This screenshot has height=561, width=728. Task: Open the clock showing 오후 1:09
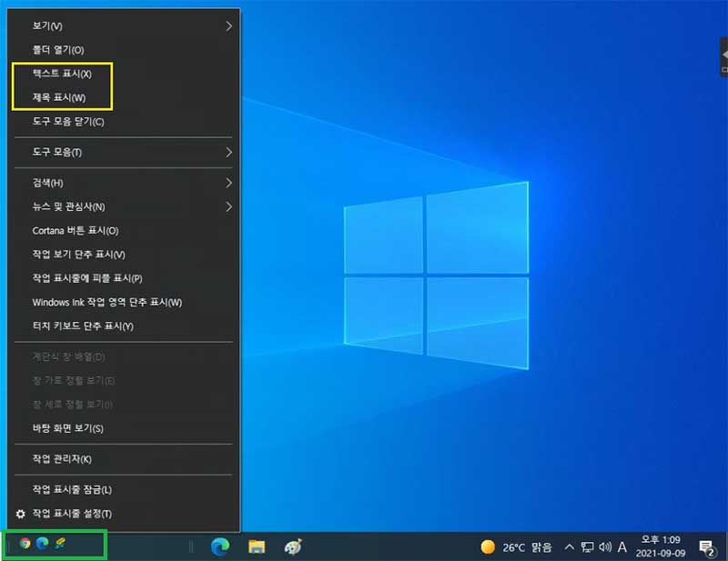click(661, 546)
